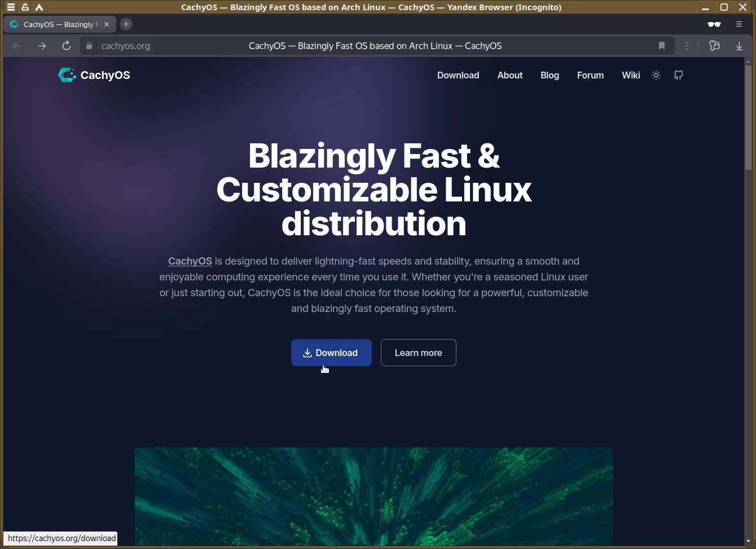Click the scrollbar up arrow
This screenshot has width=756, height=549.
point(749,61)
